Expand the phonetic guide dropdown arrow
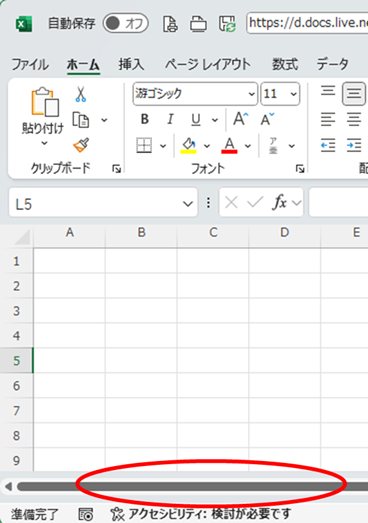The image size is (368, 523). click(x=292, y=146)
